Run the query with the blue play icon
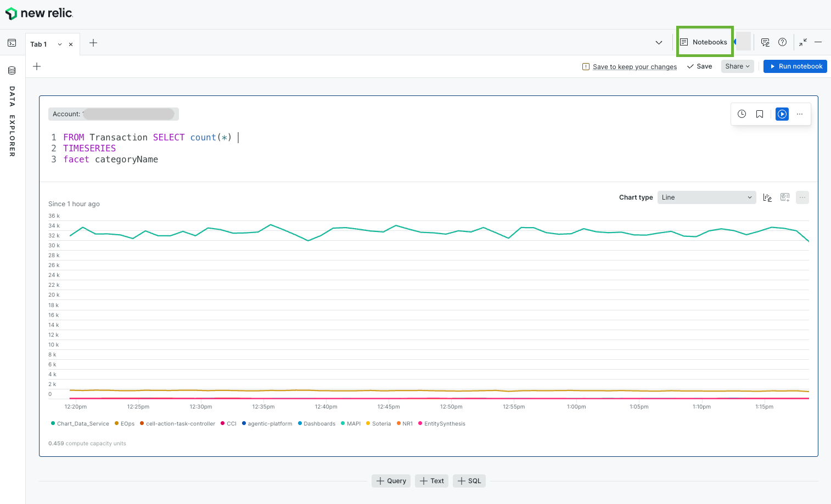 [782, 114]
